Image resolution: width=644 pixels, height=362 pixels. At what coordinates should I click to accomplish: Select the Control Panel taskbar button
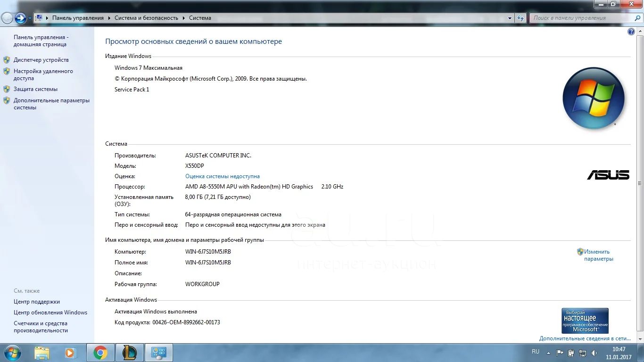[x=158, y=353]
